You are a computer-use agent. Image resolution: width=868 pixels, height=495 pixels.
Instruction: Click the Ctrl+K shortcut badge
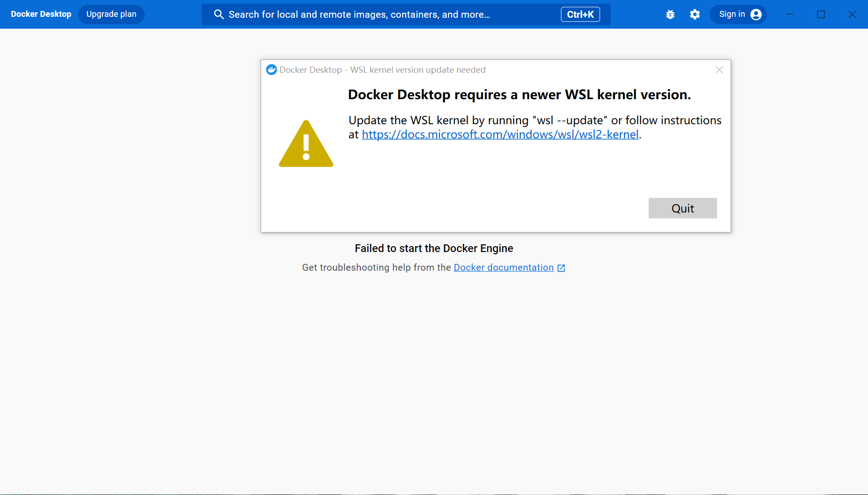tap(580, 15)
